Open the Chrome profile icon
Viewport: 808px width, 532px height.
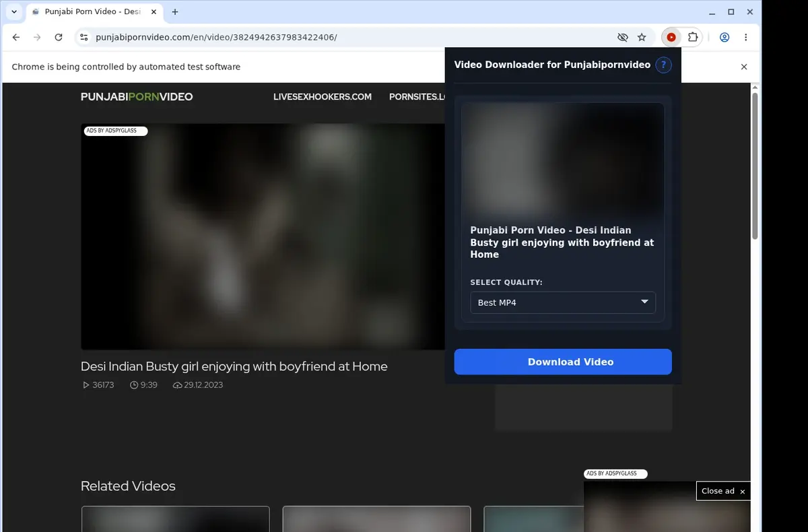point(725,38)
